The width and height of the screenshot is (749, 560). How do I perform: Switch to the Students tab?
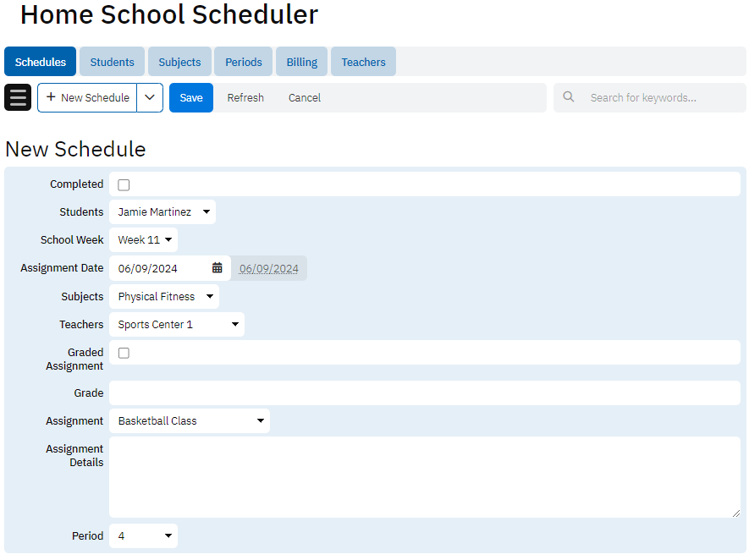point(112,62)
